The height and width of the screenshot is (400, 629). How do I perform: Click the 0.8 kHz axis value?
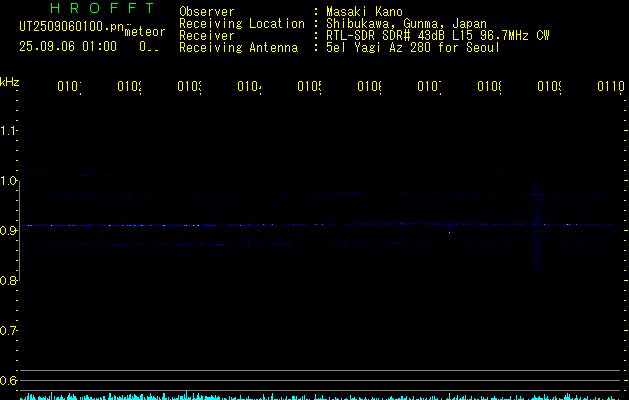click(8, 280)
